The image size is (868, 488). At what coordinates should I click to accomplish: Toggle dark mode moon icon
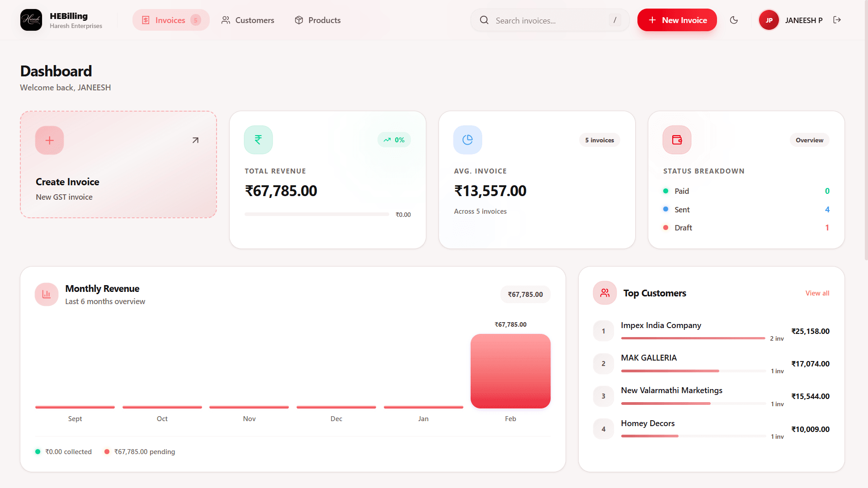point(734,20)
